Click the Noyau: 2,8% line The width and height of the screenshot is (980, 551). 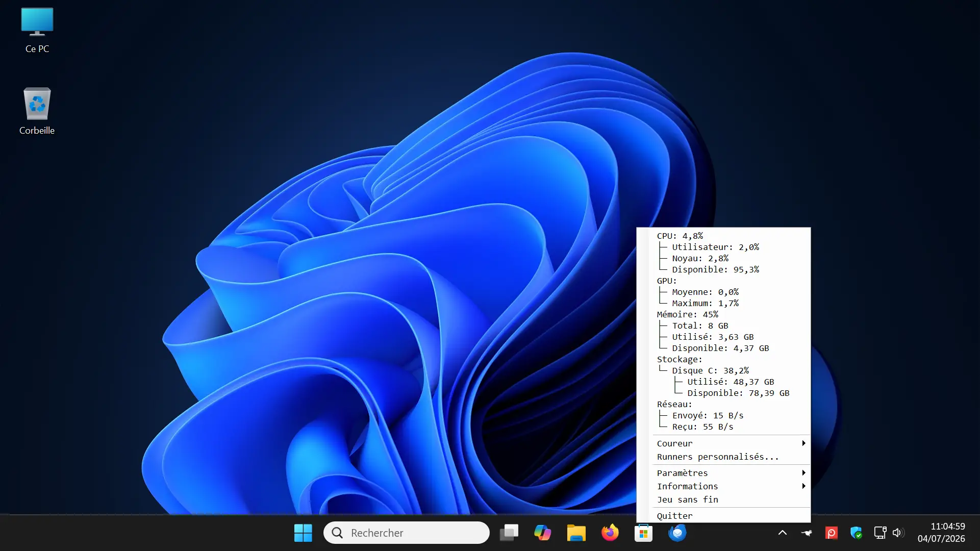tap(700, 258)
